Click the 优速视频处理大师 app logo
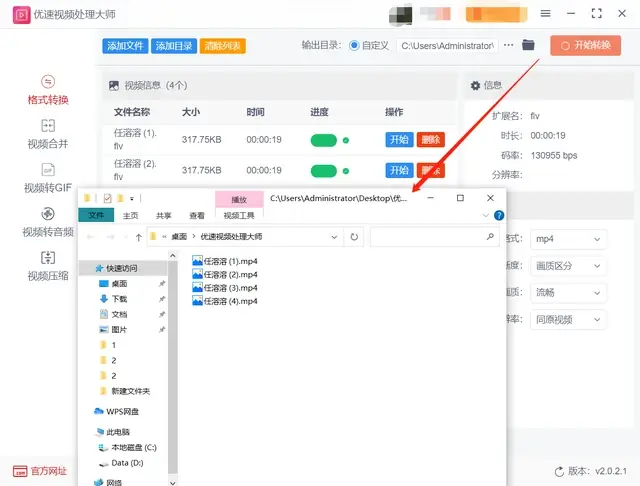640x486 pixels. click(21, 15)
